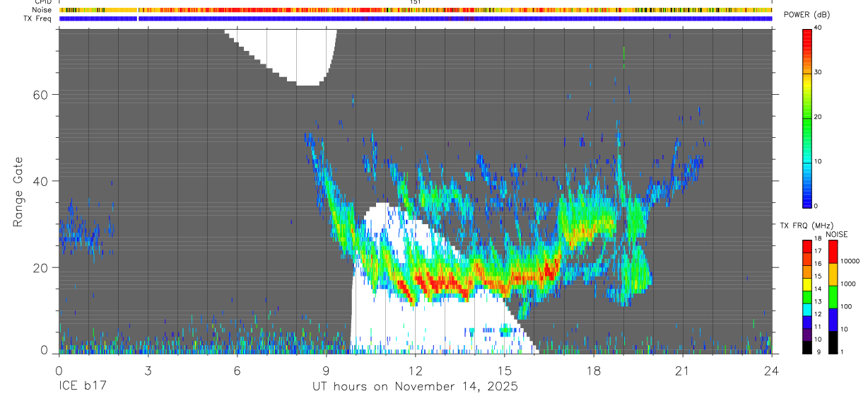Click the multicolored Noise strip above the plot
This screenshot has height=401, width=868.
click(416, 10)
